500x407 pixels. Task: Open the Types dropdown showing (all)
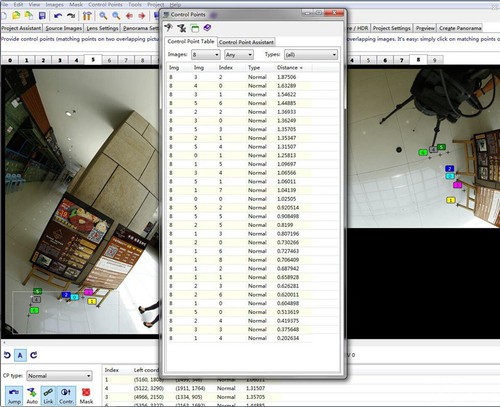311,54
